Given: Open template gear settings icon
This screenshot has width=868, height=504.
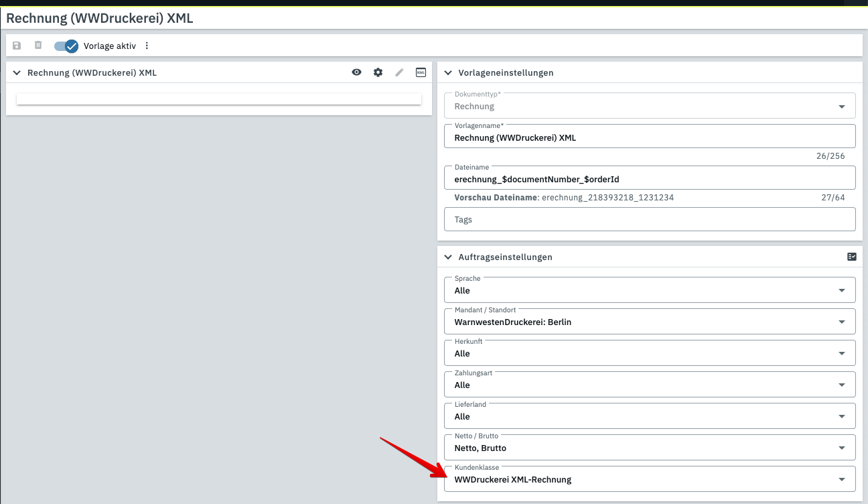Looking at the screenshot, I should pos(378,72).
